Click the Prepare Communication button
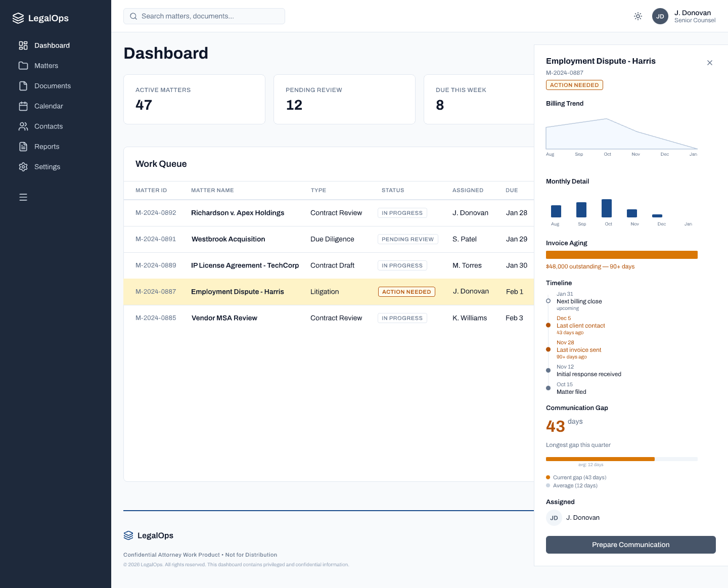This screenshot has height=588, width=728. [x=630, y=545]
